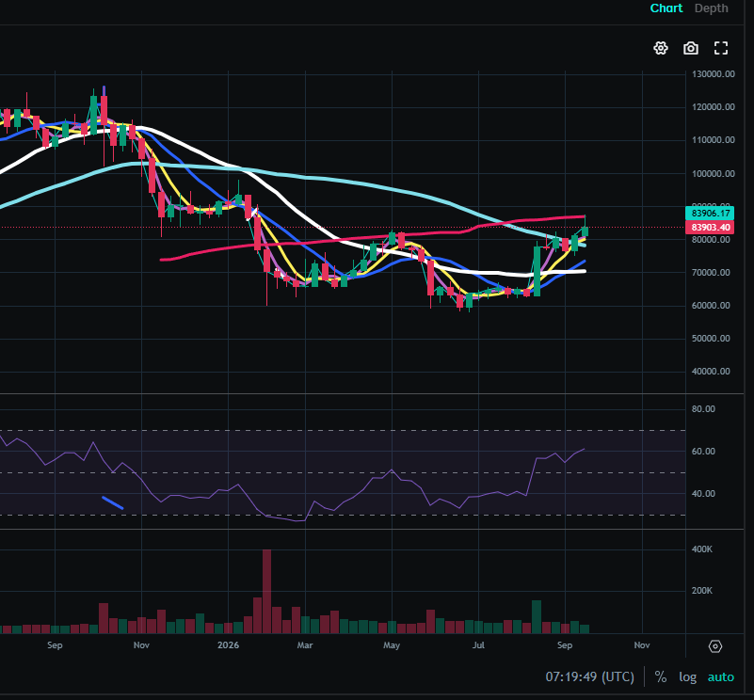Viewport: 754px width, 700px height.
Task: Click the 83903.40 red price label
Action: click(x=710, y=228)
